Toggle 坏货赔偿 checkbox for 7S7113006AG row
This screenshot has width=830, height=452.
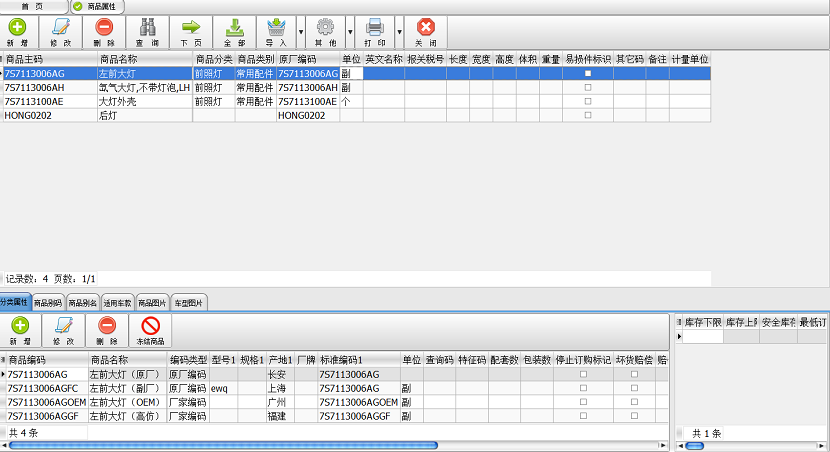pos(634,374)
